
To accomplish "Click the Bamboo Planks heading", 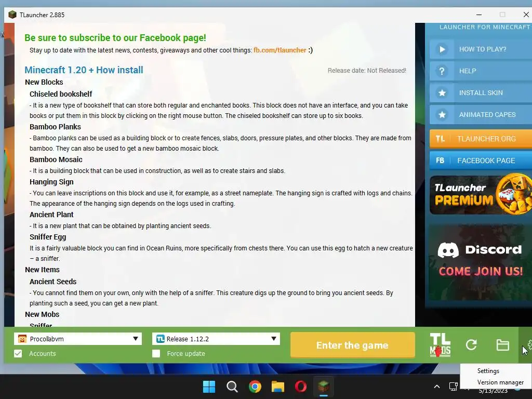I will (55, 127).
